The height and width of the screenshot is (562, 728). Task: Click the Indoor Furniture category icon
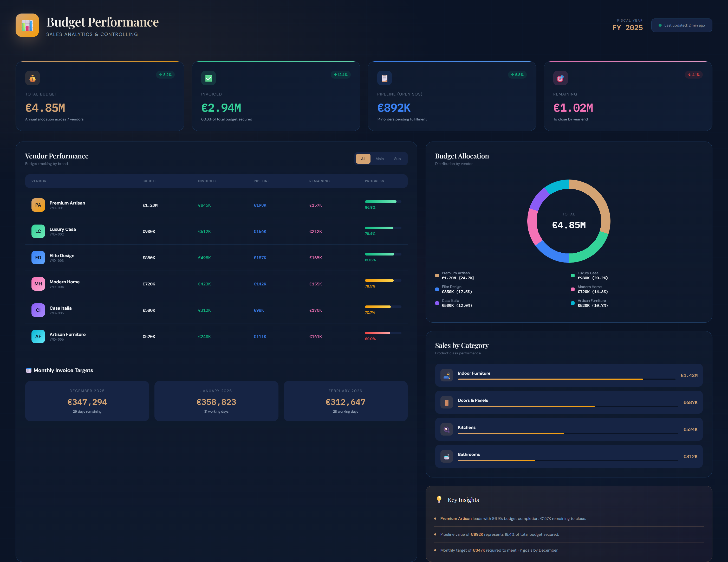point(447,375)
